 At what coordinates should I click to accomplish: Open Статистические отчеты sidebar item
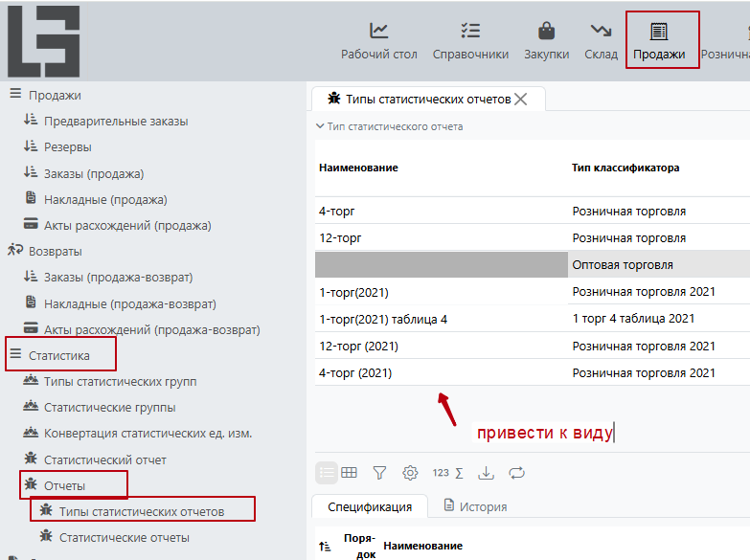124,537
